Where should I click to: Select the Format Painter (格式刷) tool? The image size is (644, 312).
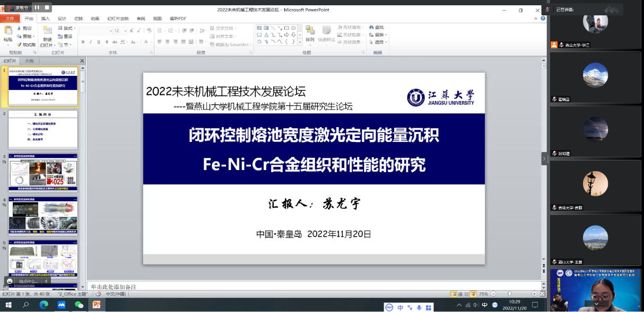(x=25, y=44)
